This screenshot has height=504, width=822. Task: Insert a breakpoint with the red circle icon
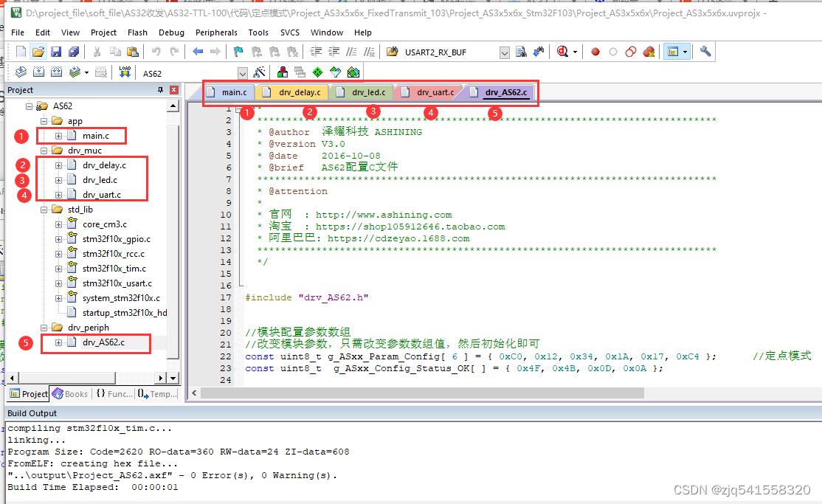(595, 51)
